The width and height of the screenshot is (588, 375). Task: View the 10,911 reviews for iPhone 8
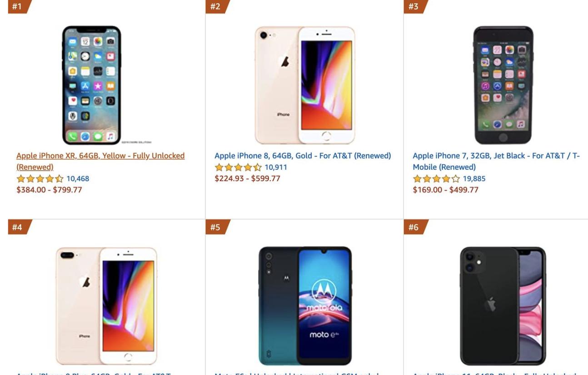(x=276, y=168)
